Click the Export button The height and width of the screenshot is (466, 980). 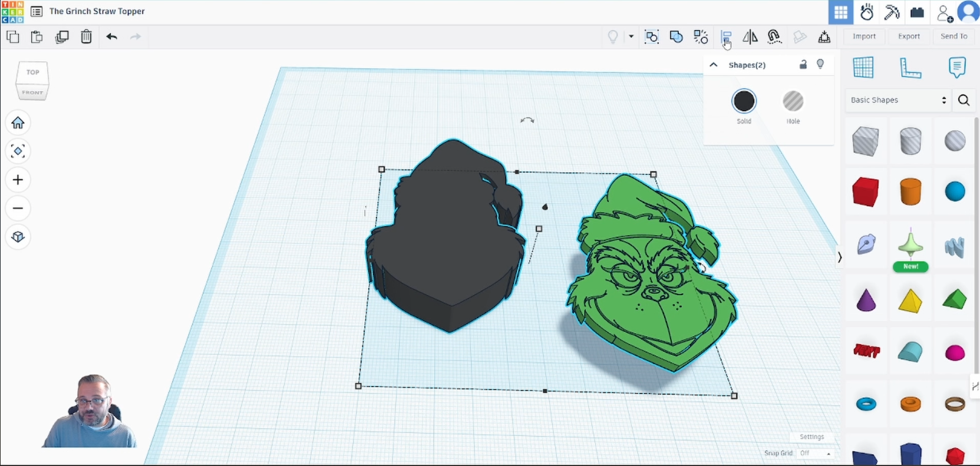tap(909, 37)
